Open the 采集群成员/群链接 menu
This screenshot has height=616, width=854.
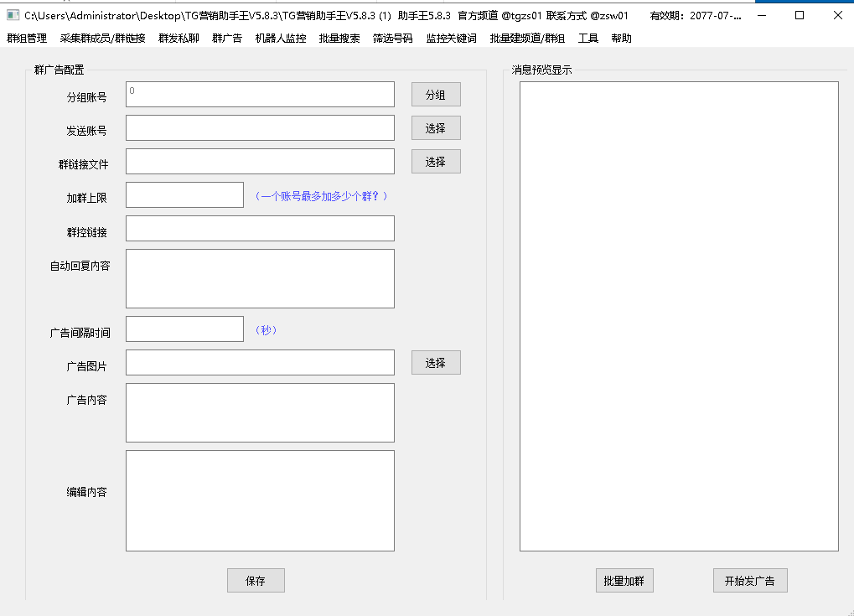pyautogui.click(x=102, y=39)
